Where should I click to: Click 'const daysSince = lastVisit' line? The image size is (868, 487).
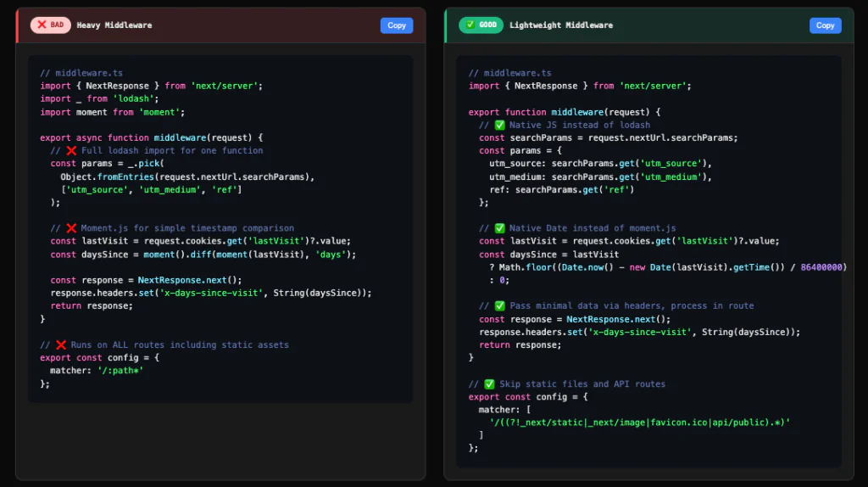548,255
